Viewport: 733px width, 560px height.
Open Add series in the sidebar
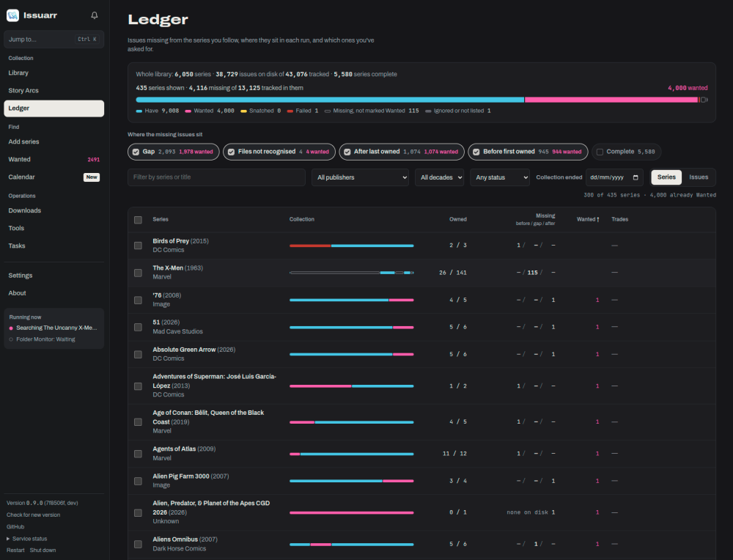pyautogui.click(x=54, y=141)
